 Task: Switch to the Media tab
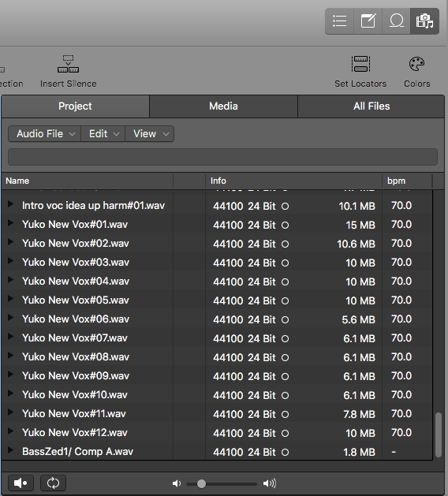pos(223,106)
